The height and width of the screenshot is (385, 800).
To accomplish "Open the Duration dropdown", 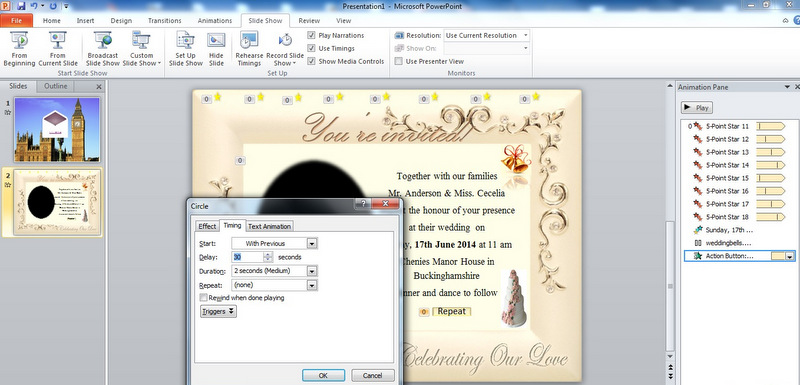I will (x=312, y=271).
